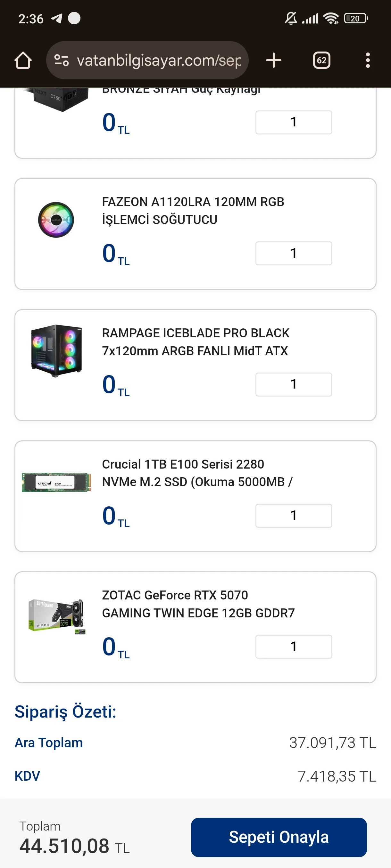Viewport: 391px width, 868px height.
Task: Tap the ZOTAC RTX 5070 product image
Action: click(x=56, y=617)
